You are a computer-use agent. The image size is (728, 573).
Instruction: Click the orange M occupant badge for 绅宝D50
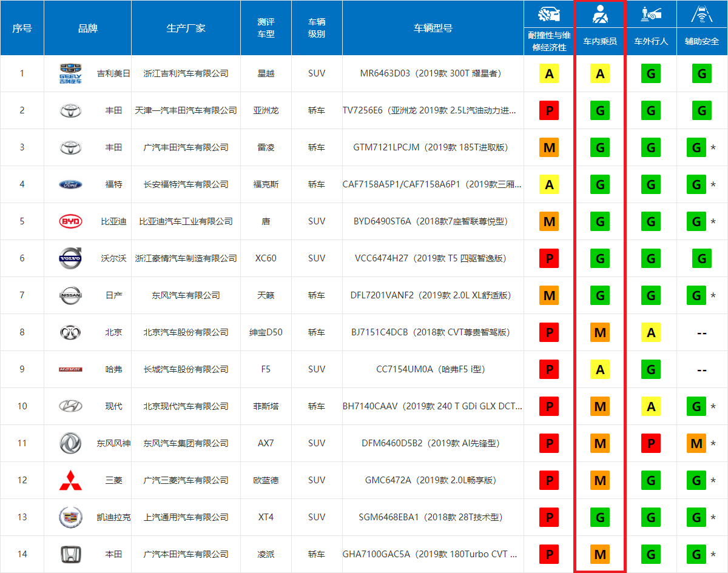(x=600, y=333)
